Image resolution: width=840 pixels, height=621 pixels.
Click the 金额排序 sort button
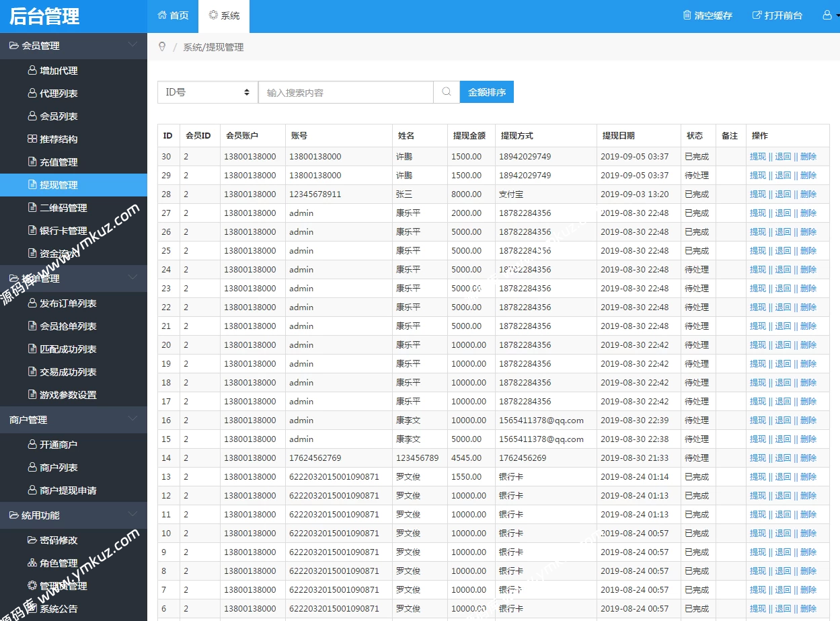click(x=486, y=92)
